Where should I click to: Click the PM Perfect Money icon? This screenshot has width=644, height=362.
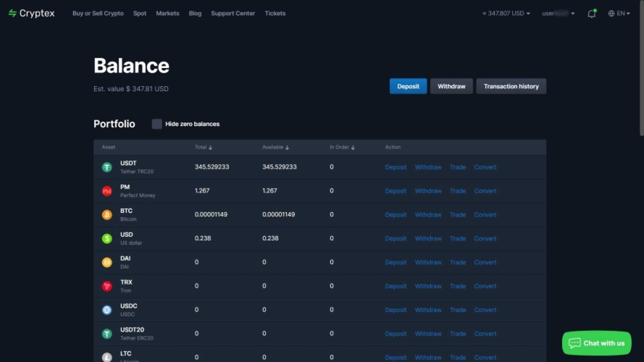point(107,191)
